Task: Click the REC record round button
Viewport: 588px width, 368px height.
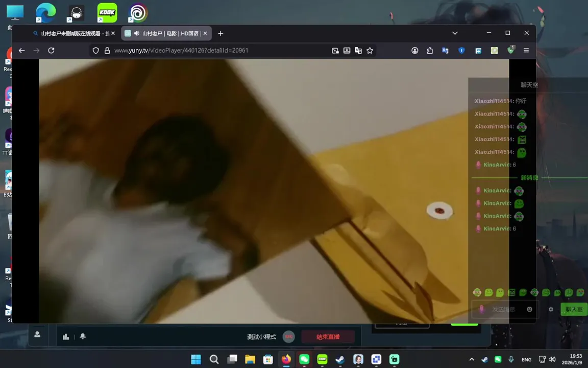Action: click(x=289, y=336)
